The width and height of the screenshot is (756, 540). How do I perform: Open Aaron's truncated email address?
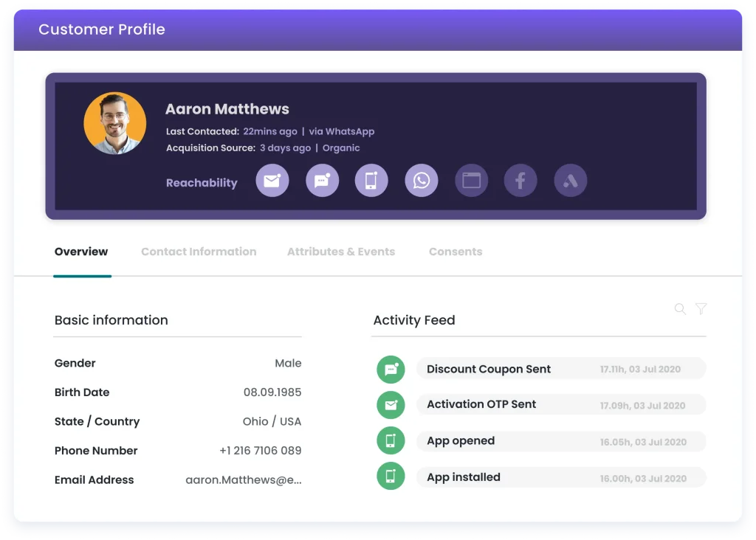pyautogui.click(x=244, y=480)
